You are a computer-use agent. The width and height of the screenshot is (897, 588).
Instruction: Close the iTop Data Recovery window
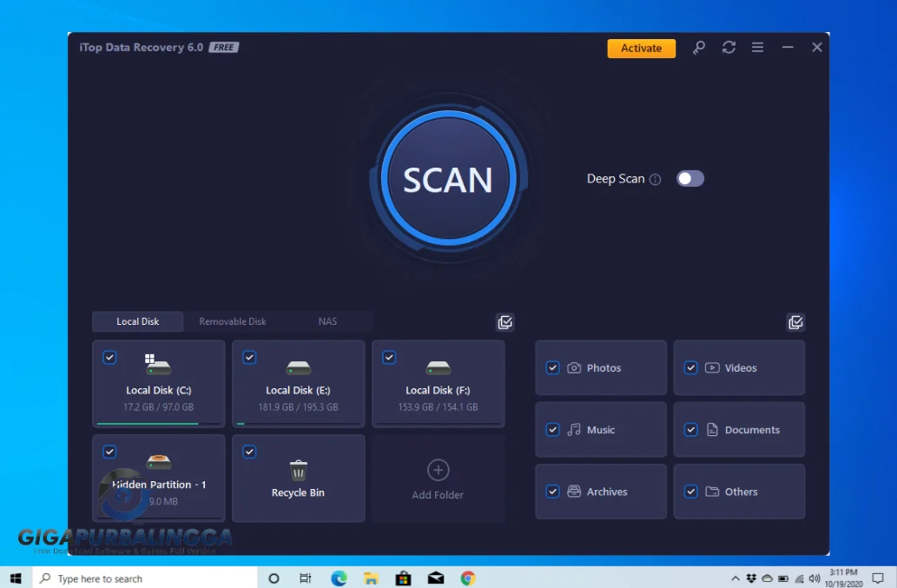(816, 48)
